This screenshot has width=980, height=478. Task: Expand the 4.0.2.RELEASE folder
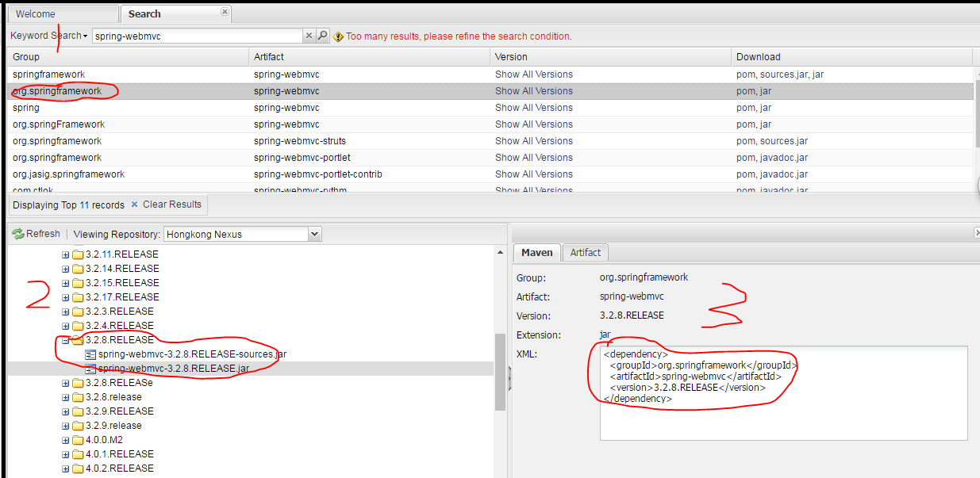66,468
